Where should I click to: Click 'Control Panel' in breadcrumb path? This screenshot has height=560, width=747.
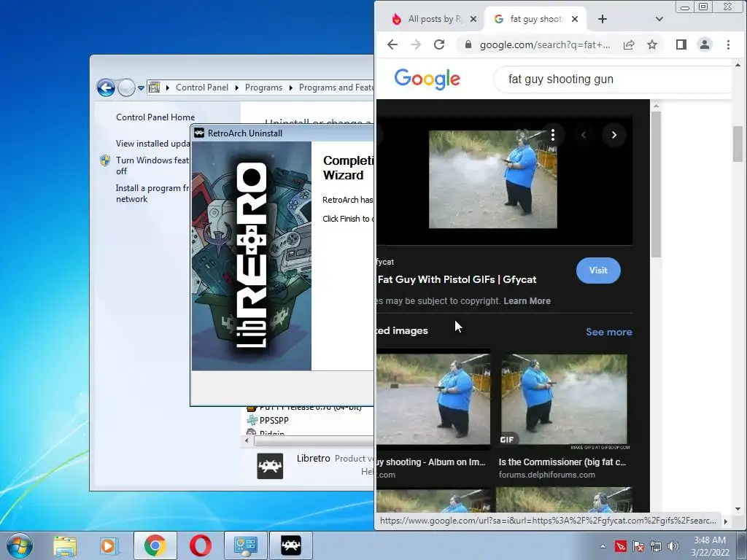[x=202, y=87]
